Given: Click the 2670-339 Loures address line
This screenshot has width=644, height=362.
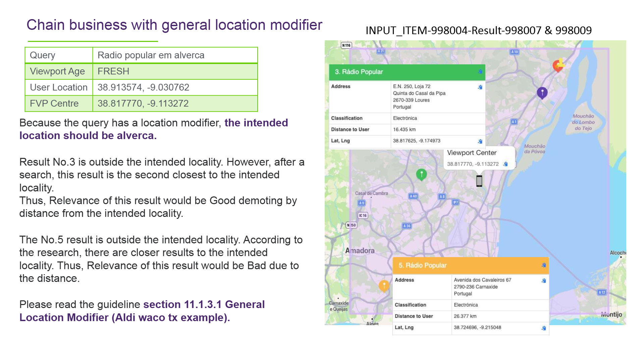Looking at the screenshot, I should (x=411, y=100).
